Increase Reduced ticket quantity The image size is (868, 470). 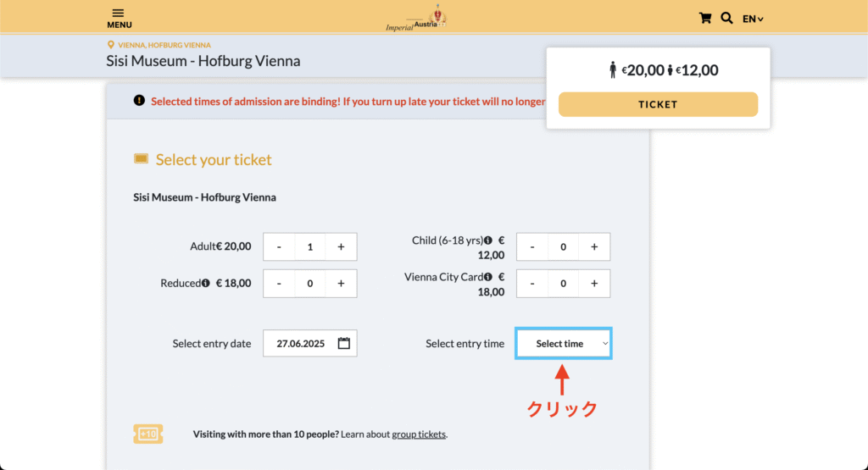(x=341, y=284)
